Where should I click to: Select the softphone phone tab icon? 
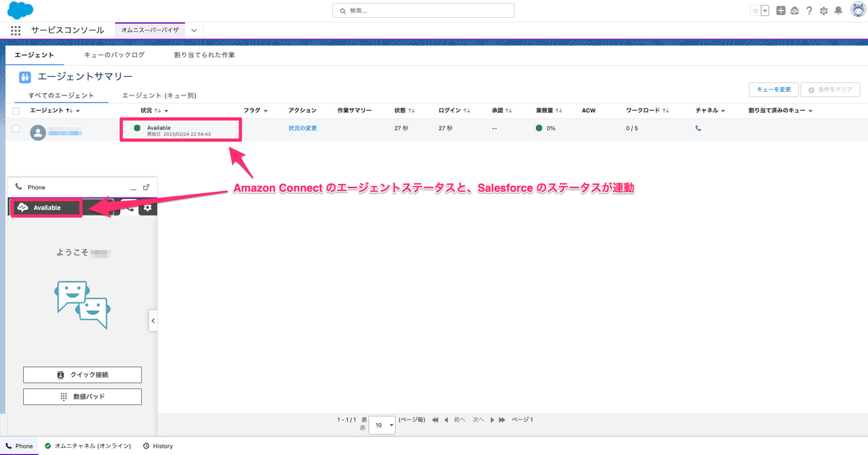point(129,208)
